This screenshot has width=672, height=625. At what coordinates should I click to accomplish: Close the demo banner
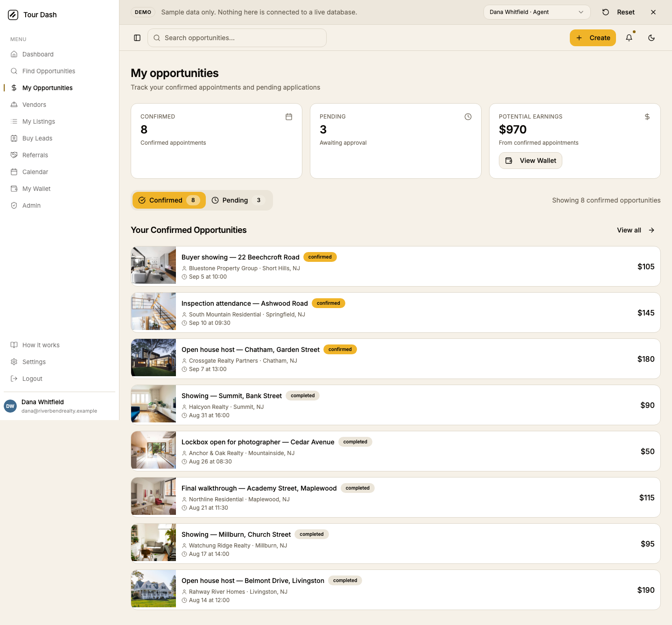(653, 12)
